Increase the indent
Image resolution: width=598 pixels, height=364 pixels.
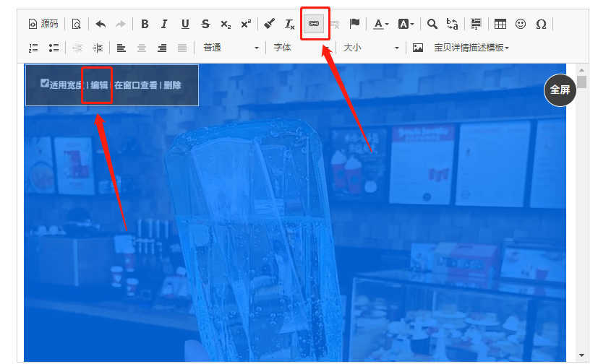click(x=98, y=48)
